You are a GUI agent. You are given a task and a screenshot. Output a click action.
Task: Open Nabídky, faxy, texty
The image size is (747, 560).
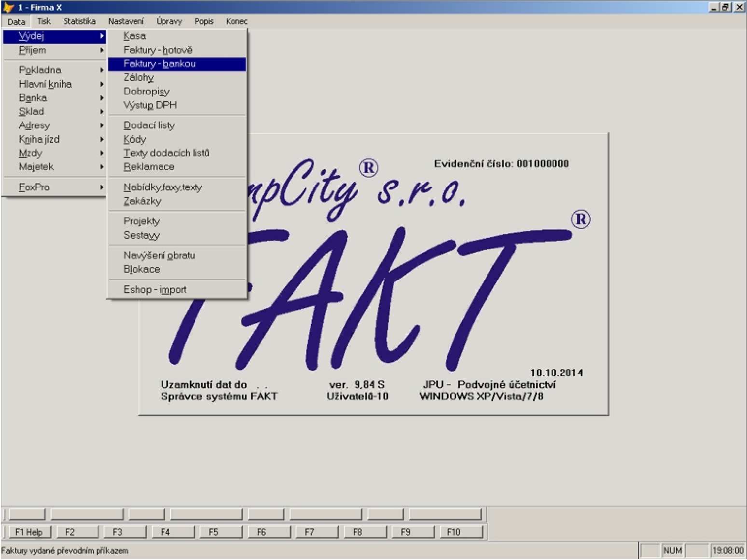click(x=177, y=187)
